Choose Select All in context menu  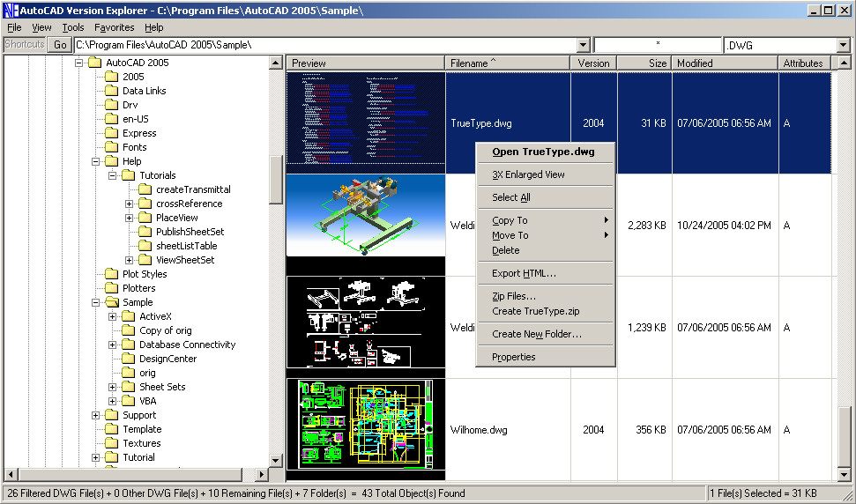click(546, 198)
